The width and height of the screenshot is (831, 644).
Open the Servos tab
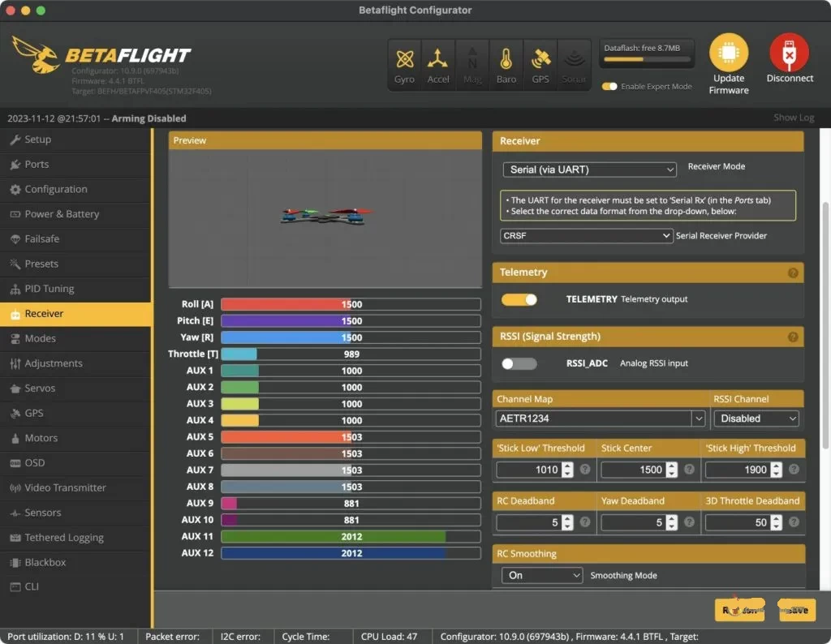pos(75,389)
